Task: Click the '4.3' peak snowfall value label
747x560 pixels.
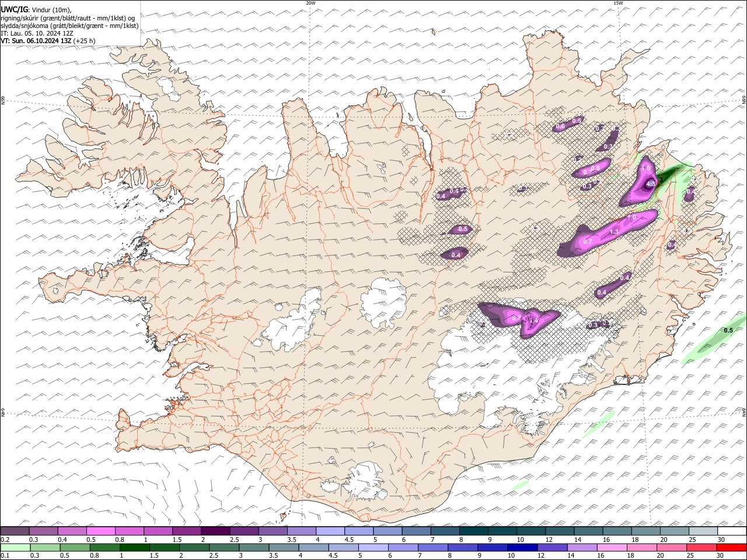Action: pos(651,184)
